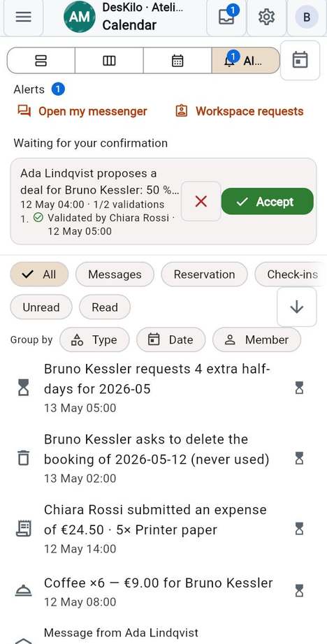
Task: Toggle the Unread filter chip
Action: click(x=41, y=307)
